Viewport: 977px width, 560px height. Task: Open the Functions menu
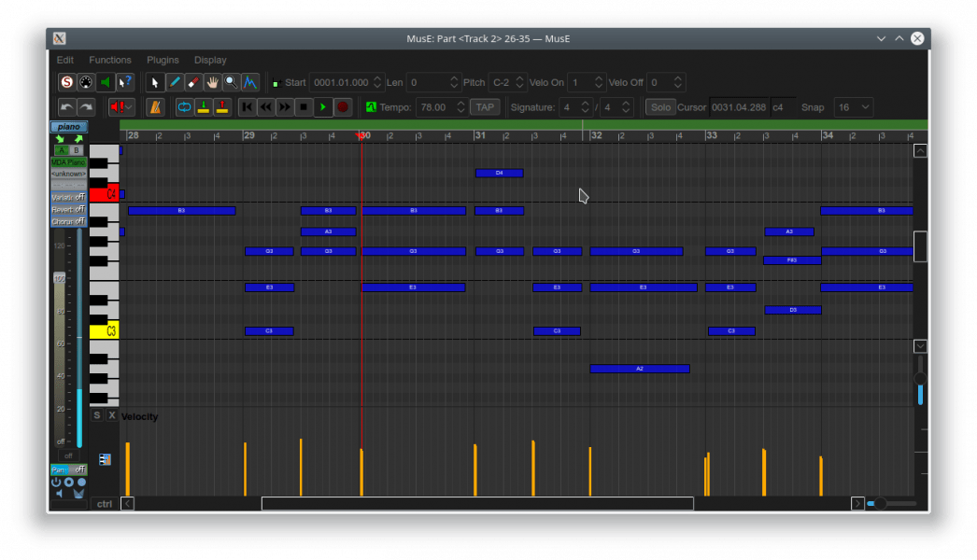109,60
